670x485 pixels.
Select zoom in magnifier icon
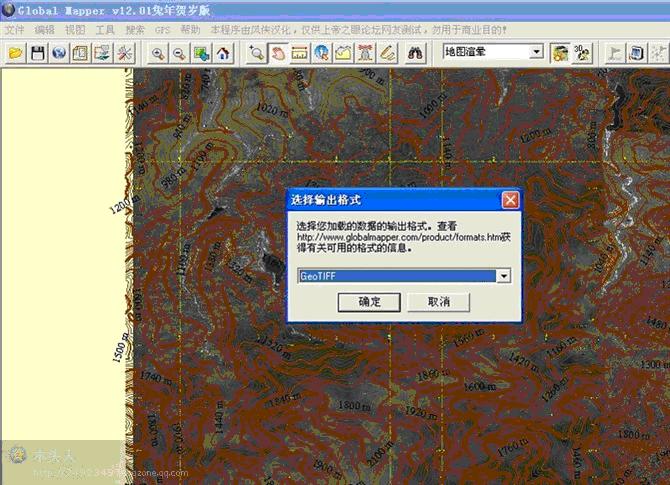(158, 53)
